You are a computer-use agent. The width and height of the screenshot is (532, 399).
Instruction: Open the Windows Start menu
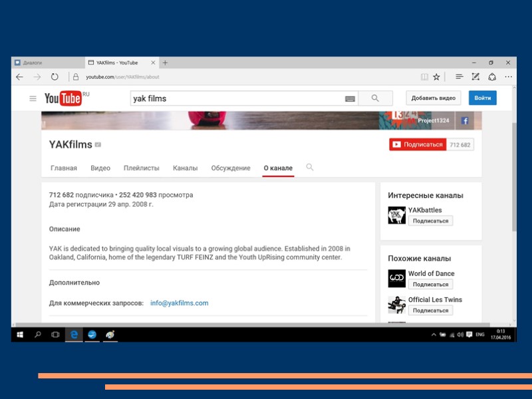(20, 335)
